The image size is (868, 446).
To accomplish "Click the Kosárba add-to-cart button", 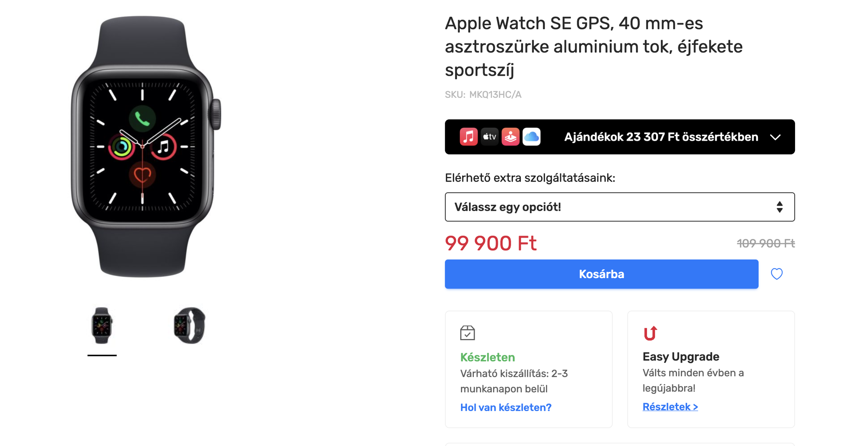I will [601, 274].
